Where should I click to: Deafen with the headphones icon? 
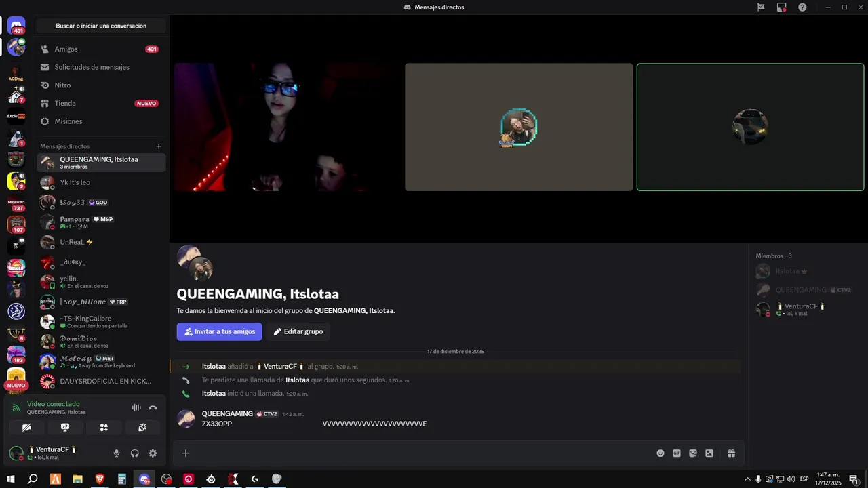click(x=134, y=453)
